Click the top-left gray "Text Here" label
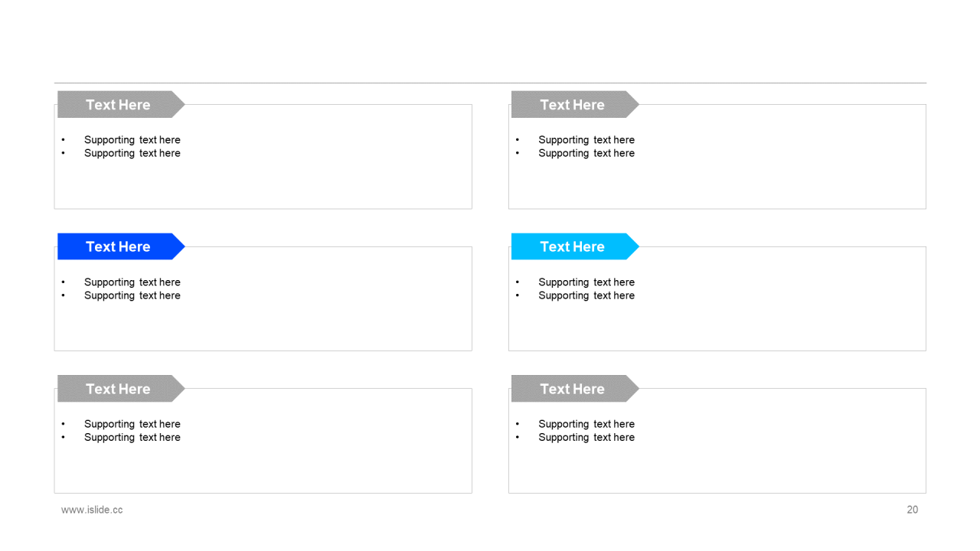980x551 pixels. coord(121,104)
